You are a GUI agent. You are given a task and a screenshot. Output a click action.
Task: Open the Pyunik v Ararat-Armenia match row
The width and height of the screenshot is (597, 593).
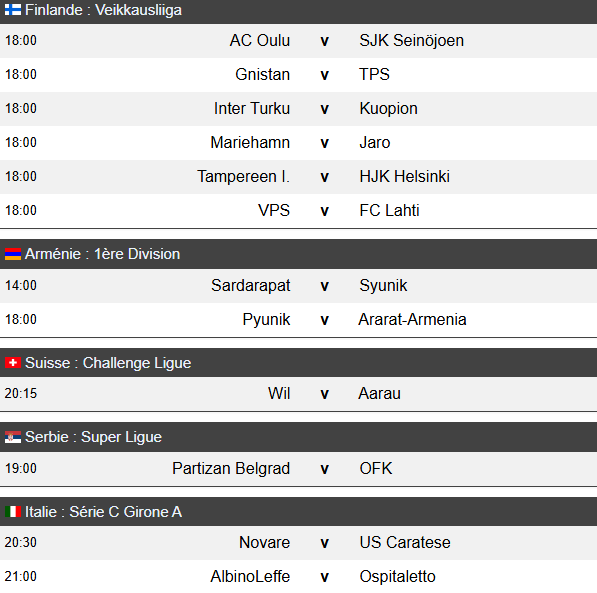(x=298, y=320)
